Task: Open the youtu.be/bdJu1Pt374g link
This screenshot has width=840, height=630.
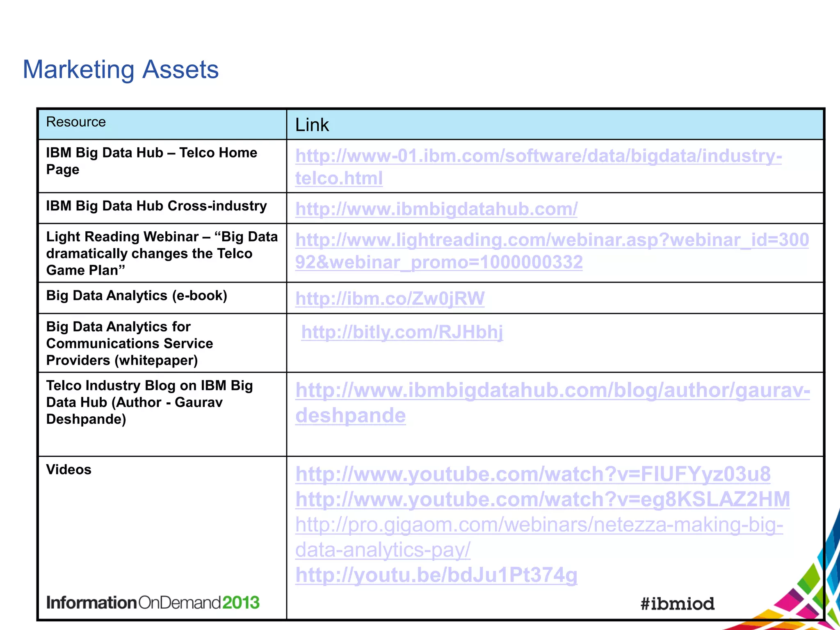Action: (x=436, y=575)
